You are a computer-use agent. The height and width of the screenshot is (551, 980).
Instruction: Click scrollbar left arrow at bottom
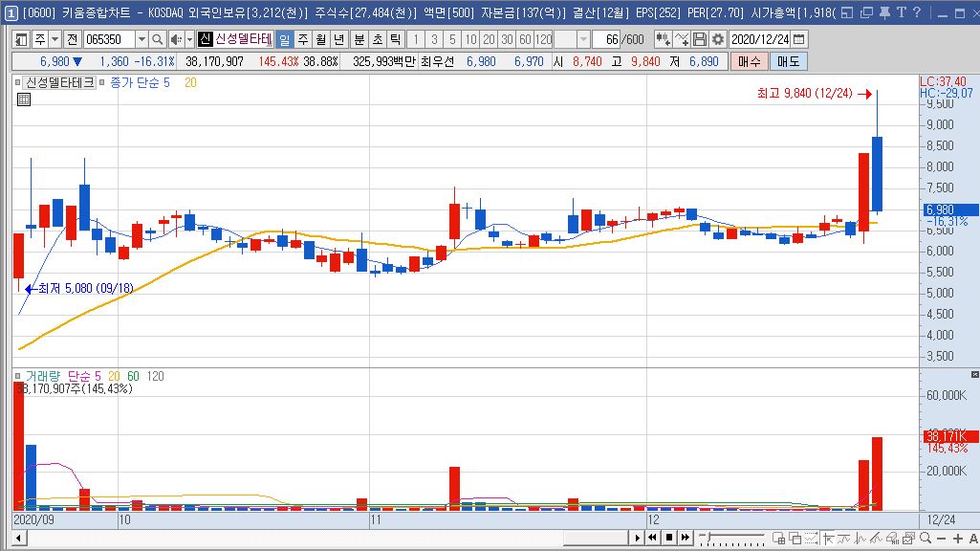19,538
